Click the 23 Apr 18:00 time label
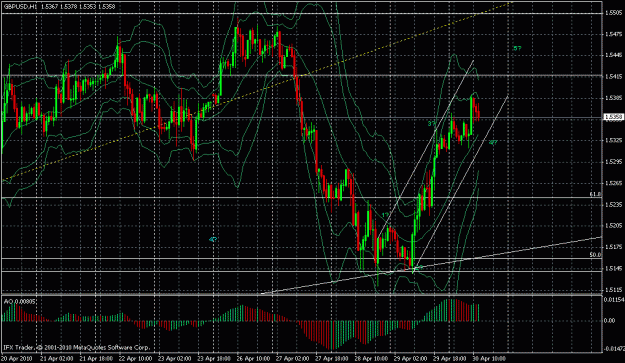The width and height of the screenshot is (625, 363). click(214, 358)
